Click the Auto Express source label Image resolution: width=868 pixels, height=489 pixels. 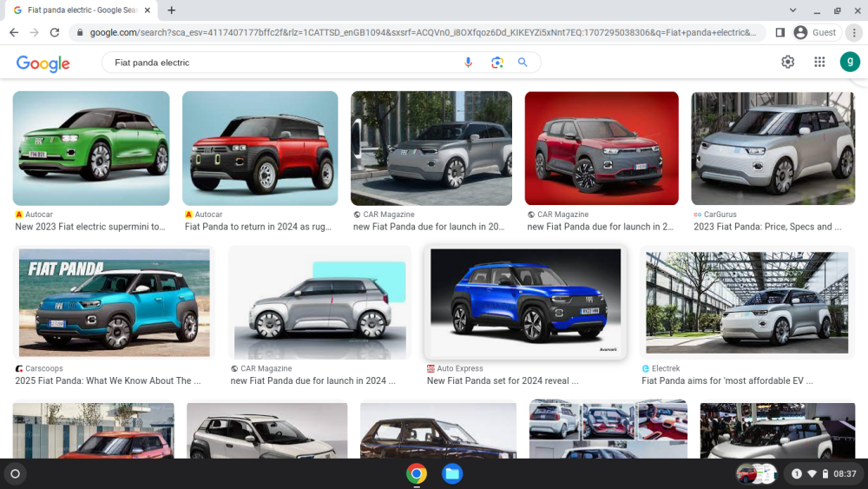coord(459,368)
